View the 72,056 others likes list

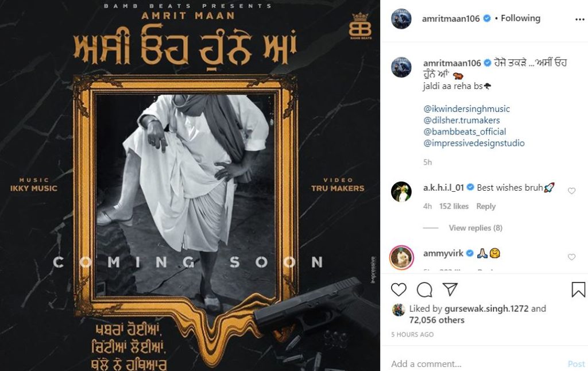437,320
